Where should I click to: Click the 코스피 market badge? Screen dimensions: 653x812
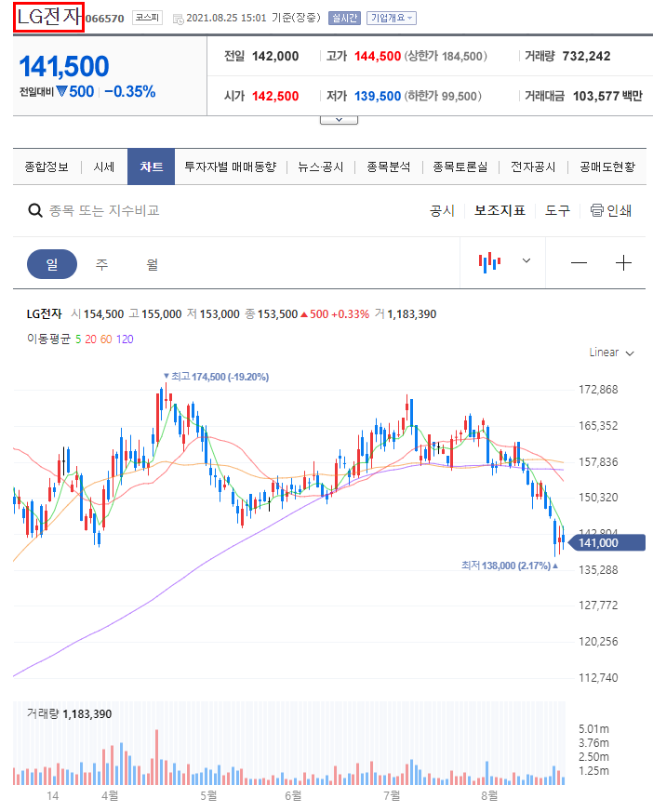point(147,18)
